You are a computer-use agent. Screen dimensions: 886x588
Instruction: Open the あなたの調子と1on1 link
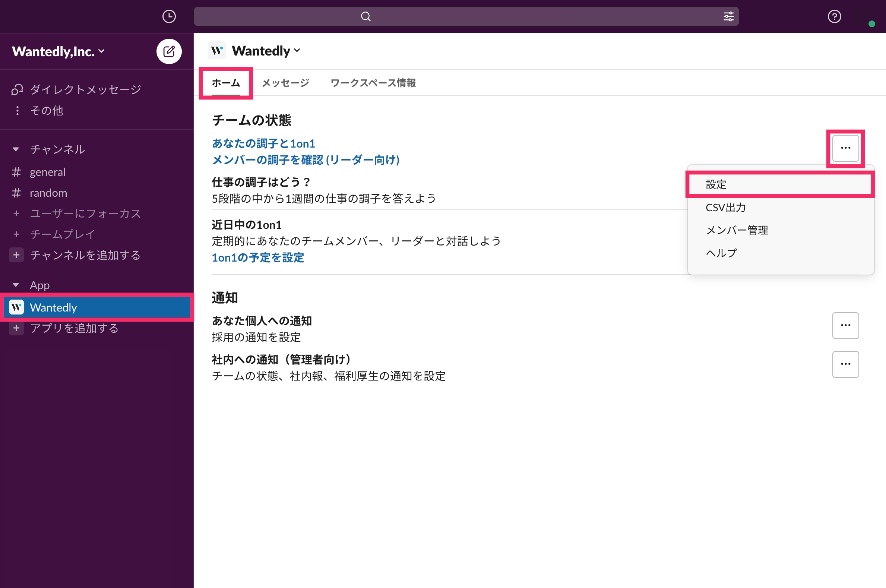coord(263,143)
